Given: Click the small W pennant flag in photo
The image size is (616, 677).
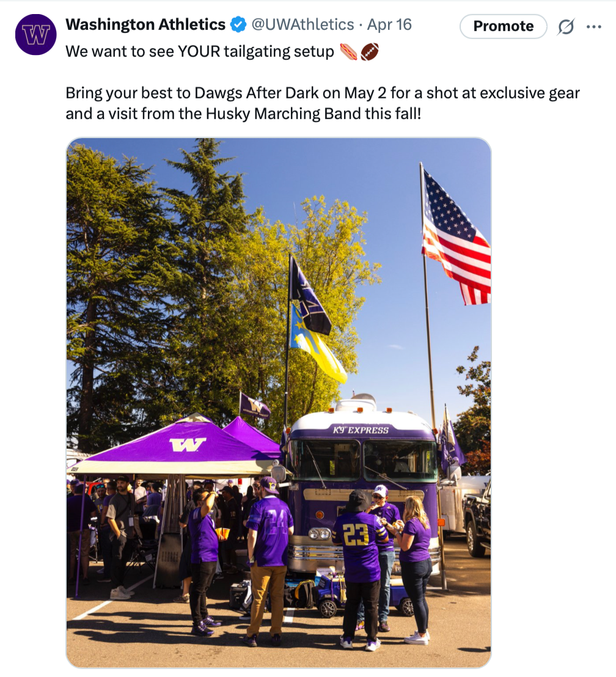Looking at the screenshot, I should [x=254, y=406].
